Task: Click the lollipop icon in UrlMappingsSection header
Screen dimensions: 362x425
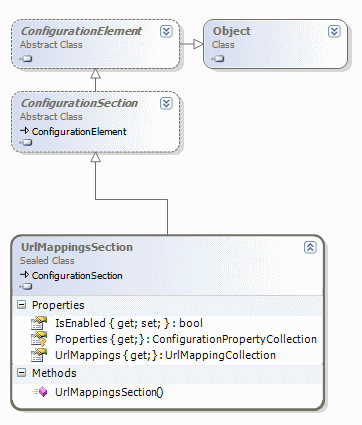Action: pos(26,287)
